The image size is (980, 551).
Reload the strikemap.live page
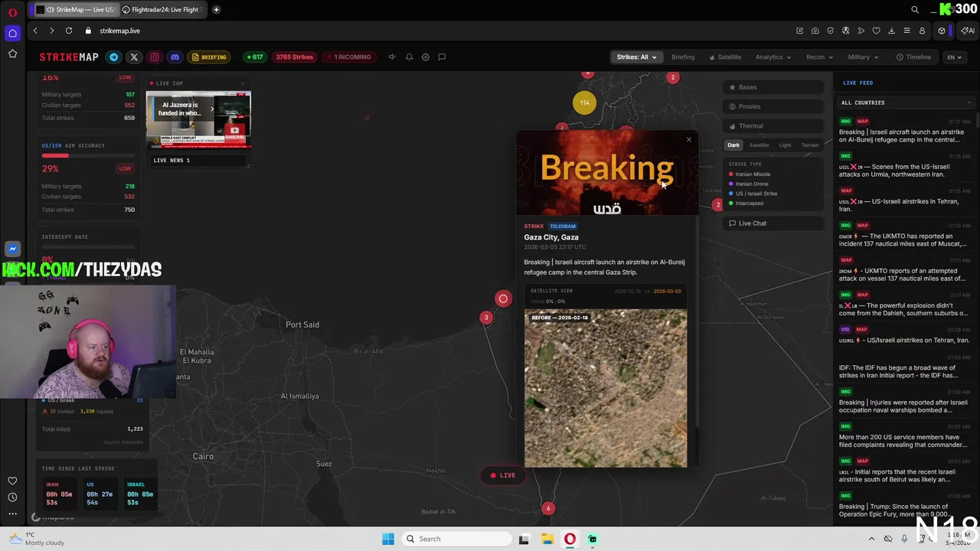pos(69,31)
